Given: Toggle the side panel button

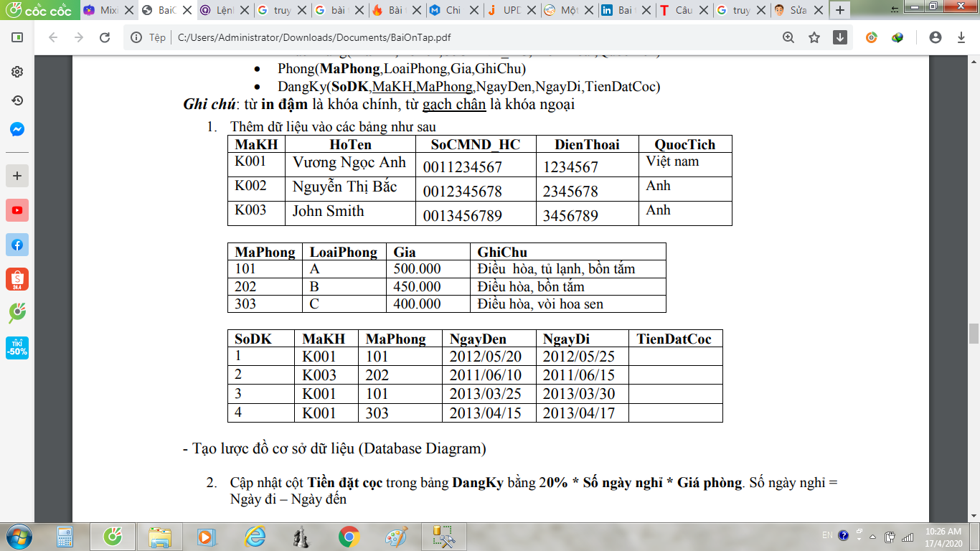Looking at the screenshot, I should click(x=17, y=37).
